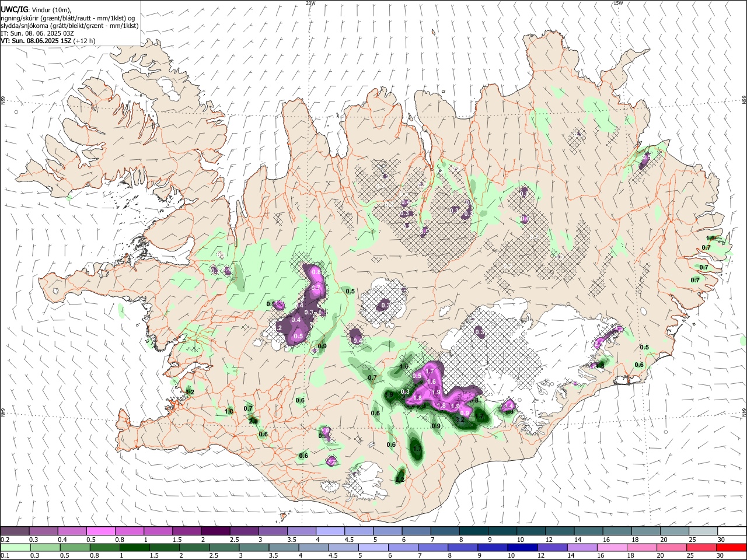Viewport: 747px width, 560px height.
Task: Select the white 30 swatch in upper legend
Action: 732,531
